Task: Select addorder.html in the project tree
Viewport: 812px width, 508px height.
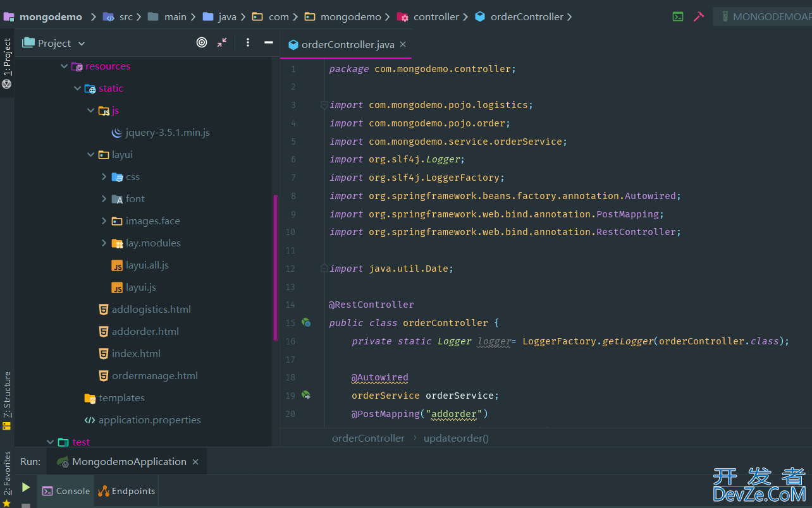Action: [145, 332]
